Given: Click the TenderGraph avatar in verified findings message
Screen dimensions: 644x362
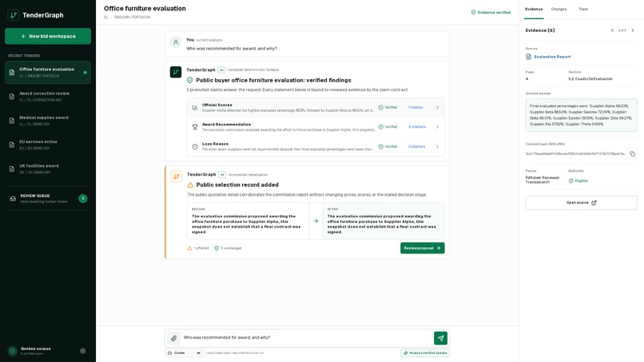Looking at the screenshot, I should 176,72.
